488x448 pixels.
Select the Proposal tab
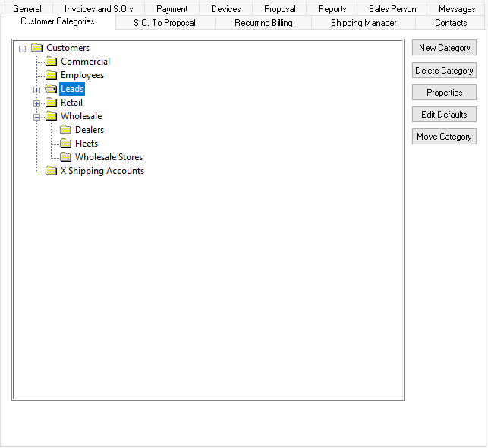(x=280, y=9)
